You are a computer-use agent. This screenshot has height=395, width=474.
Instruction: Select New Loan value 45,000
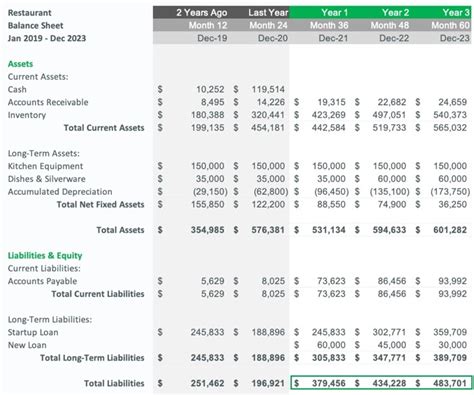coord(392,345)
